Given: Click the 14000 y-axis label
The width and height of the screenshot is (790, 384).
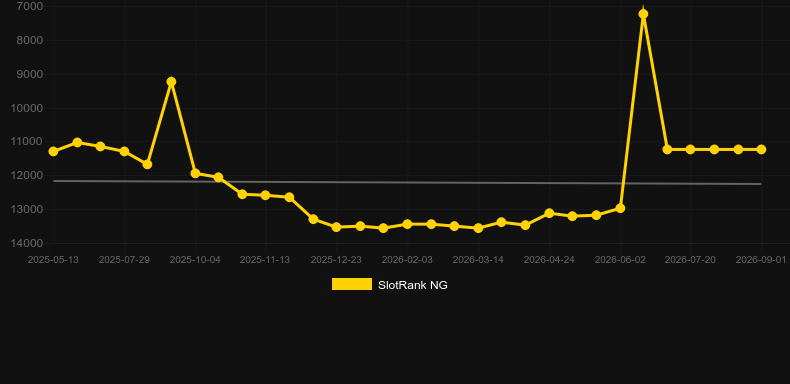Looking at the screenshot, I should click(x=27, y=243).
